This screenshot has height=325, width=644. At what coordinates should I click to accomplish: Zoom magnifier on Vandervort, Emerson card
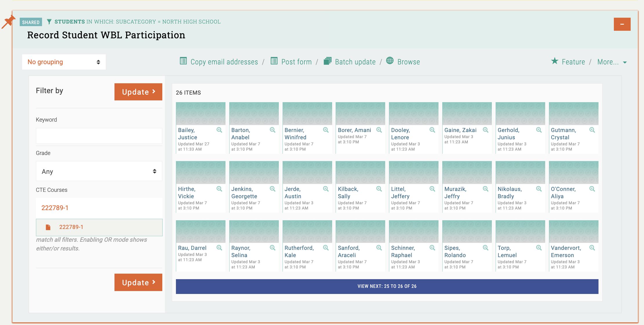592,248
